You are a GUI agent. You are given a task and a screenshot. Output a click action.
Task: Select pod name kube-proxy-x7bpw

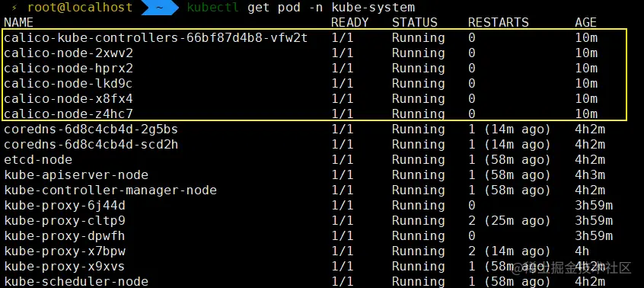(x=65, y=251)
